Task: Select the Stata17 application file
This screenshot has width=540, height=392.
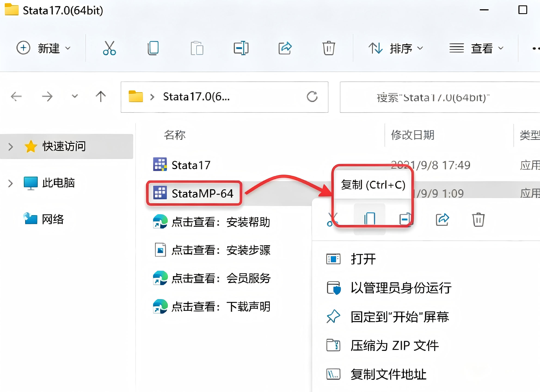Action: 181,165
